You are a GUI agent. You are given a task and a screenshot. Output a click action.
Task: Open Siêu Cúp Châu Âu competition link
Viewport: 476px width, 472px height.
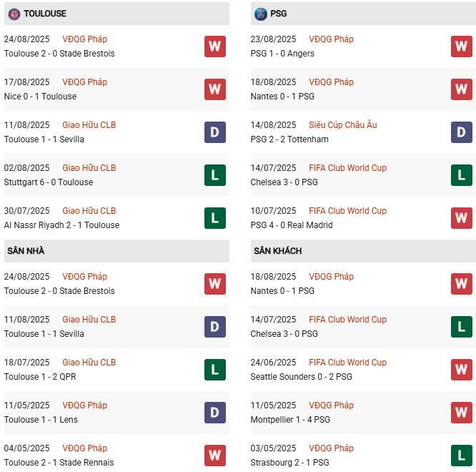click(342, 125)
